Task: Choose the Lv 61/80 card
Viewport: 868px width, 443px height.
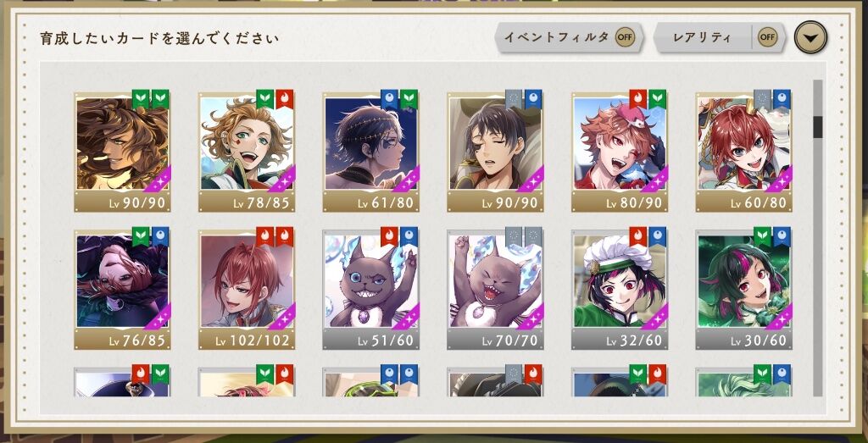Action: click(371, 152)
